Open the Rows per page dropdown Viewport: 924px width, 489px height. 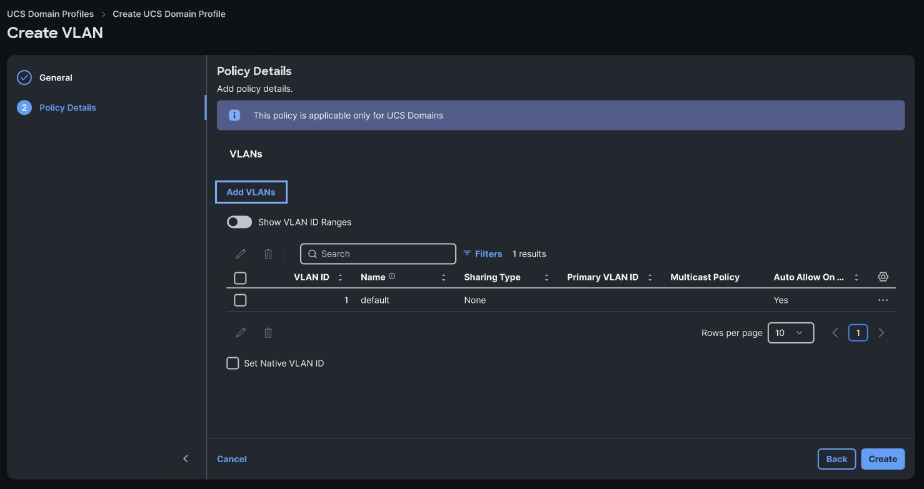(791, 333)
